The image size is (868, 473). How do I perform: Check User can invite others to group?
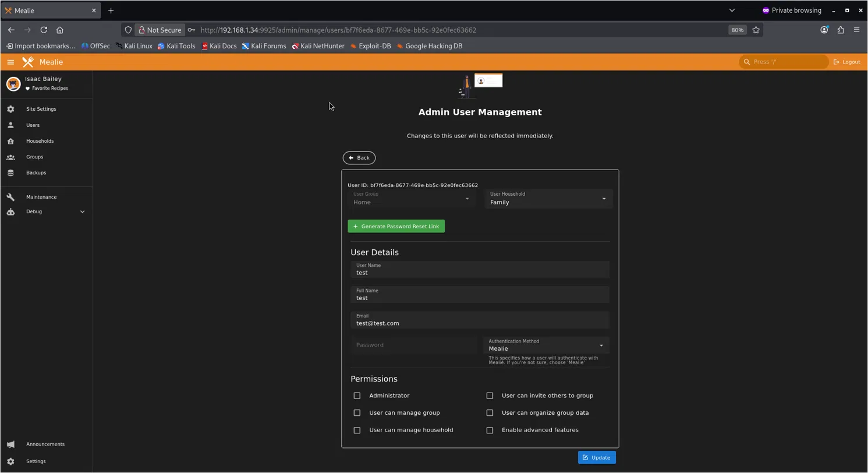[490, 396]
